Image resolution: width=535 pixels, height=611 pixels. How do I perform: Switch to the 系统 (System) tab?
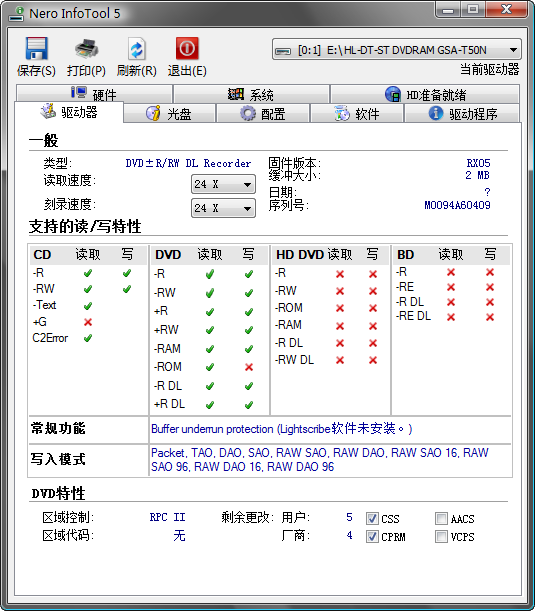tap(251, 94)
